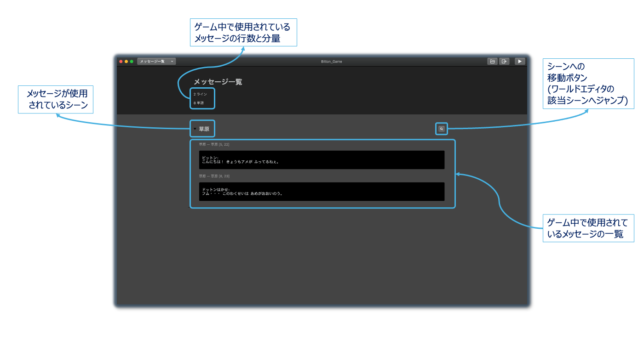Run the game with the play button

(520, 61)
